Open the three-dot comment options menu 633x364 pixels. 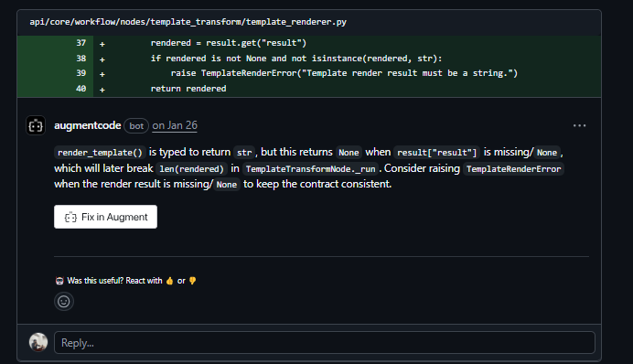point(579,126)
